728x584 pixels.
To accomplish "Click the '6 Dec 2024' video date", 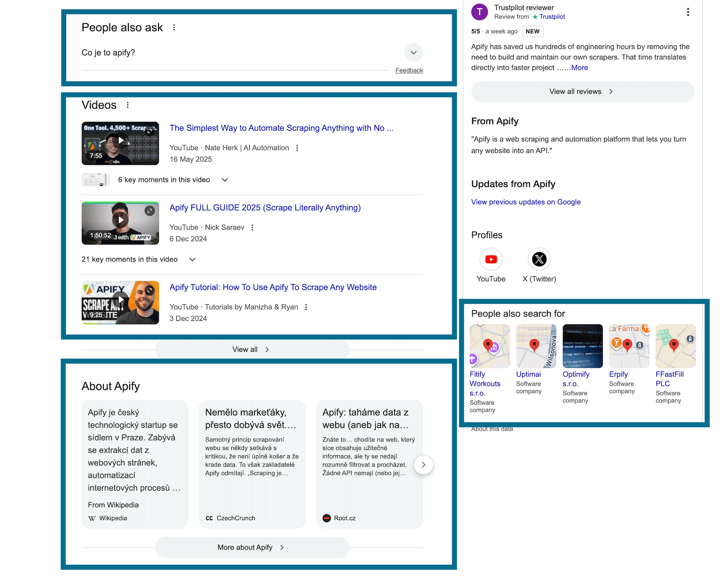I will (x=188, y=239).
